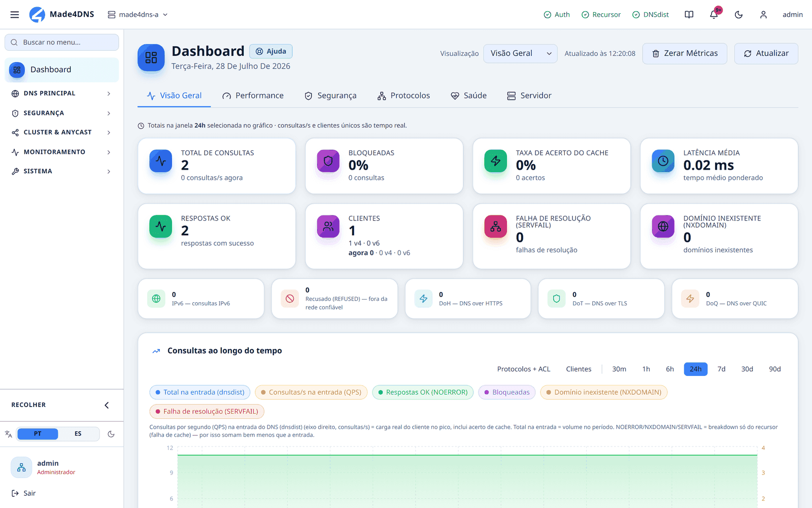The image size is (812, 508).
Task: Select Protocolos + ACL chart view
Action: 524,369
